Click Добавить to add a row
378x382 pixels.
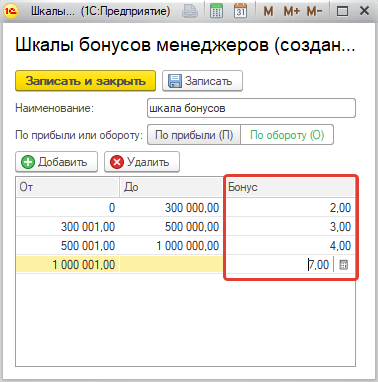(56, 162)
